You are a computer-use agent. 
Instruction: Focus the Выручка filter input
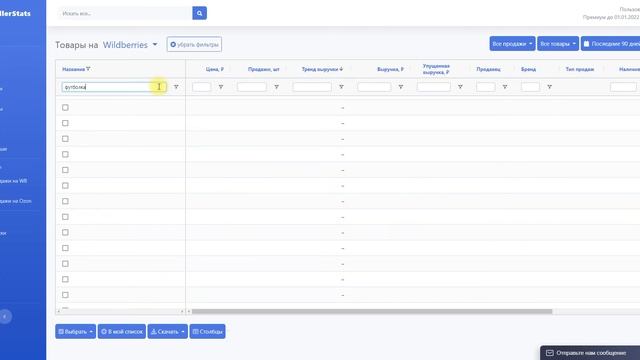pyautogui.click(x=374, y=87)
